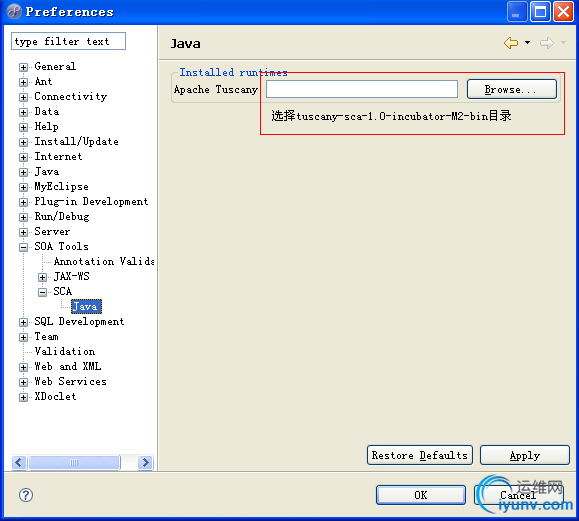Viewport: 579px width, 521px height.
Task: Click tree scrollbar right arrow
Action: 145,462
